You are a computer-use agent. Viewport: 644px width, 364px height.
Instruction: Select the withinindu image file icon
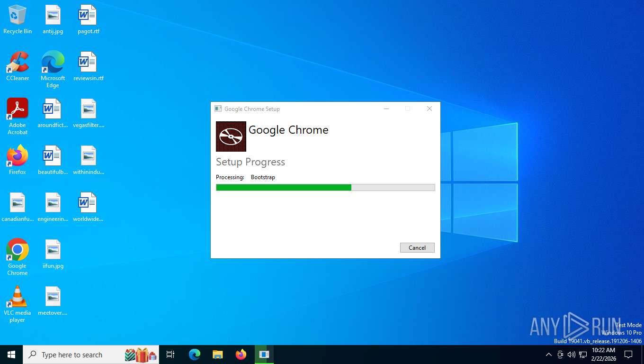pyautogui.click(x=89, y=161)
